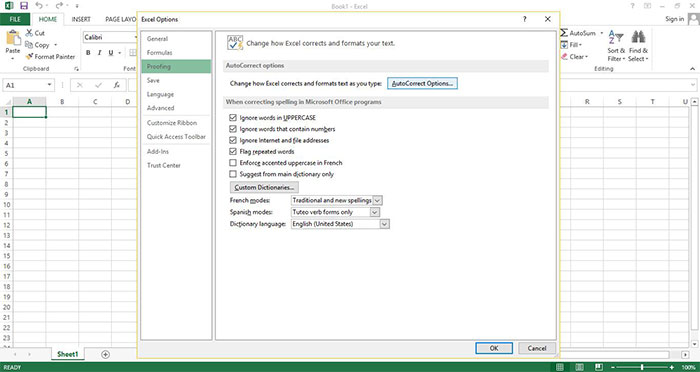The image size is (700, 372).
Task: Enable Enforce accented uppercase in French
Action: click(233, 163)
